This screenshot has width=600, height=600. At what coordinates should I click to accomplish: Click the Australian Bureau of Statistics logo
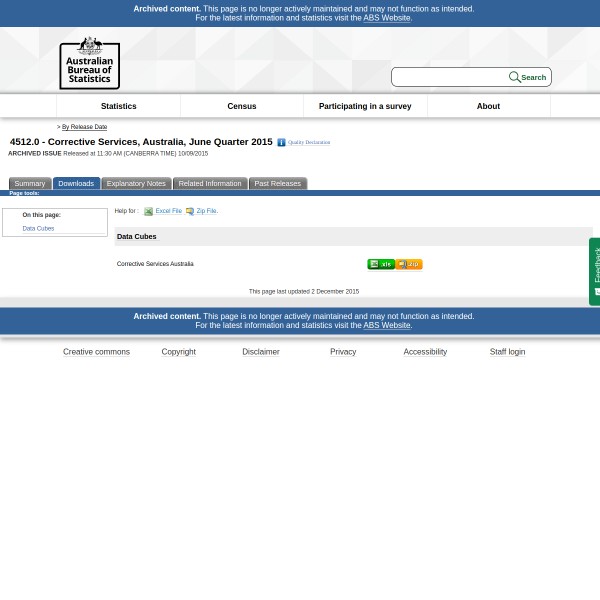pyautogui.click(x=89, y=62)
